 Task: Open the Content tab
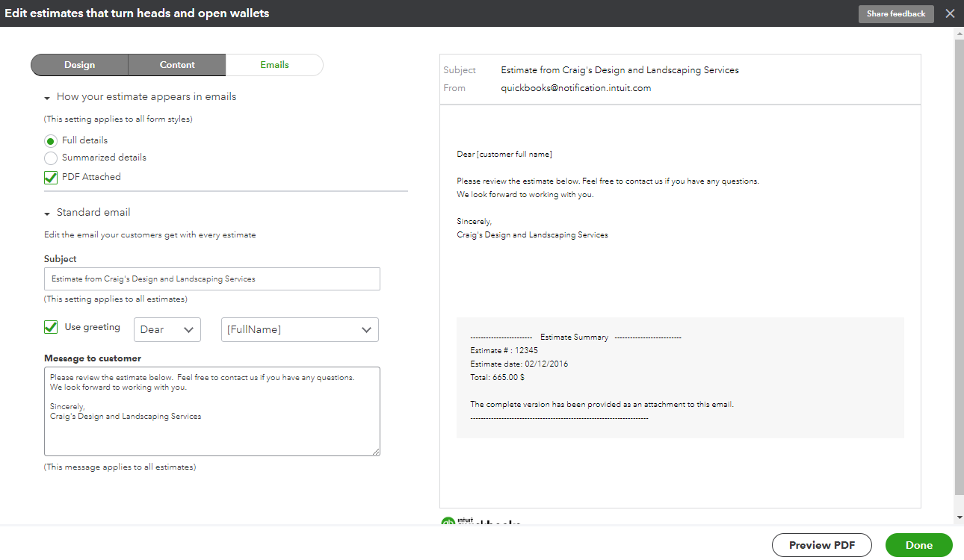(177, 65)
